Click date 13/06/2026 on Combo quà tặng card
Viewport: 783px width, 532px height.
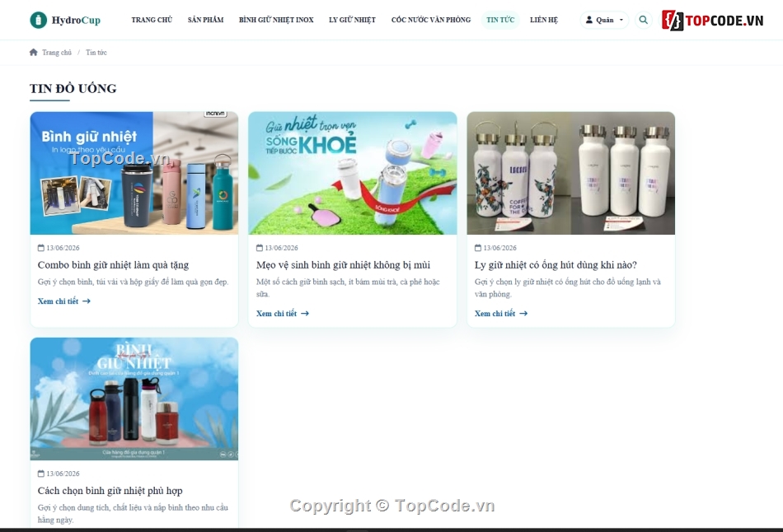[63, 248]
